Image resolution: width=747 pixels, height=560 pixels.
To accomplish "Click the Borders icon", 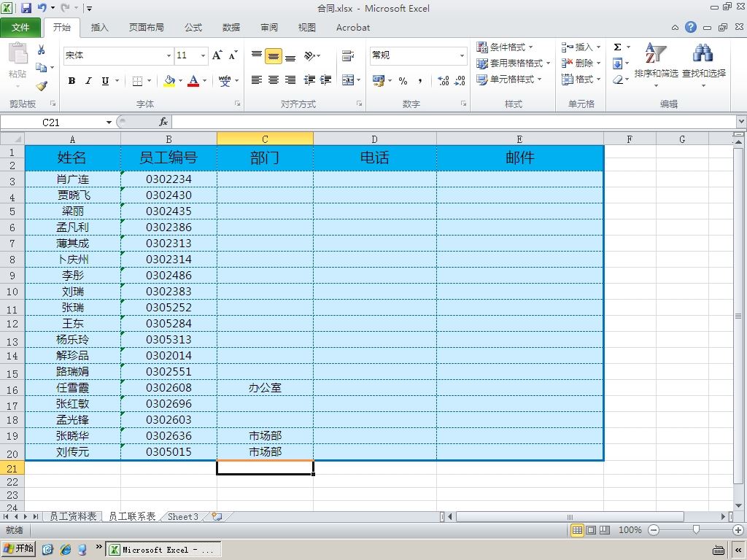I will click(x=137, y=81).
